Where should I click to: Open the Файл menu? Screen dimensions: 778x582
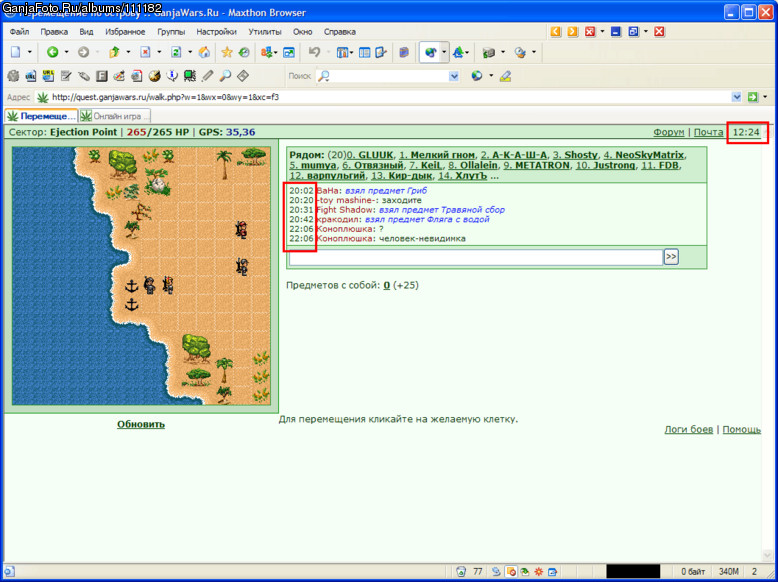coord(19,32)
